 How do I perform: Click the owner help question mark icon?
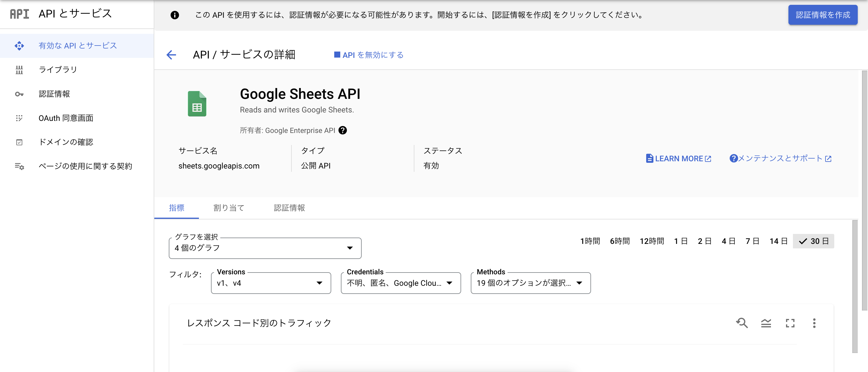343,131
